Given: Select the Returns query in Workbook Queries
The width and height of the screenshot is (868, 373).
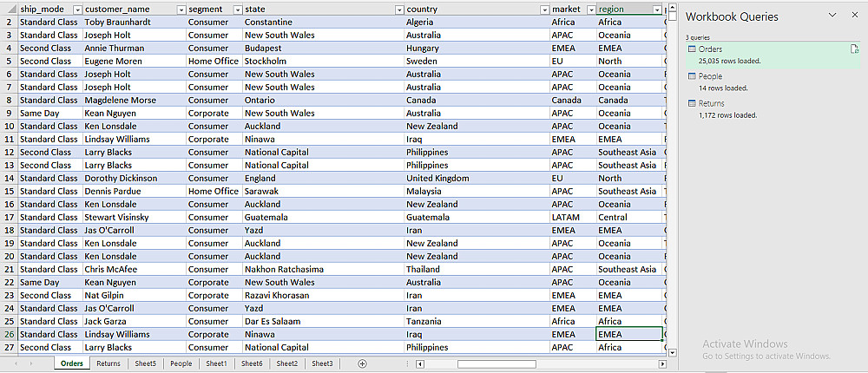Looking at the screenshot, I should pyautogui.click(x=773, y=109).
